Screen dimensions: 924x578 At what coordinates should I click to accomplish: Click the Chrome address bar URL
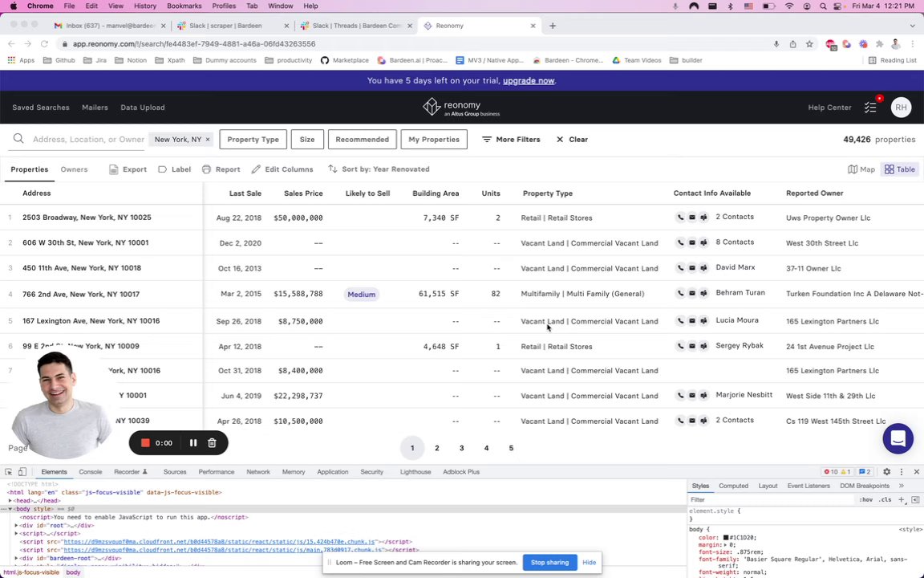pos(194,43)
